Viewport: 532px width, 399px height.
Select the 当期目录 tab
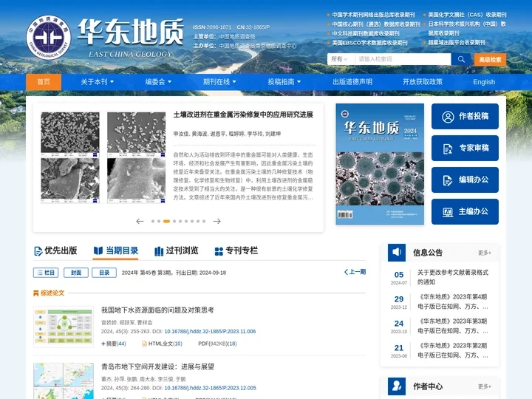(x=116, y=251)
